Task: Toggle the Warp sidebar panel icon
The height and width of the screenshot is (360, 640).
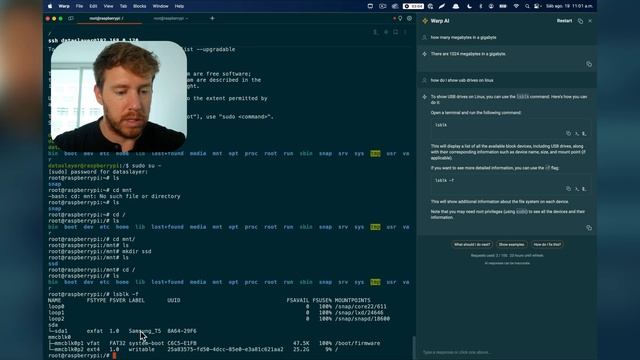Action: [71, 18]
